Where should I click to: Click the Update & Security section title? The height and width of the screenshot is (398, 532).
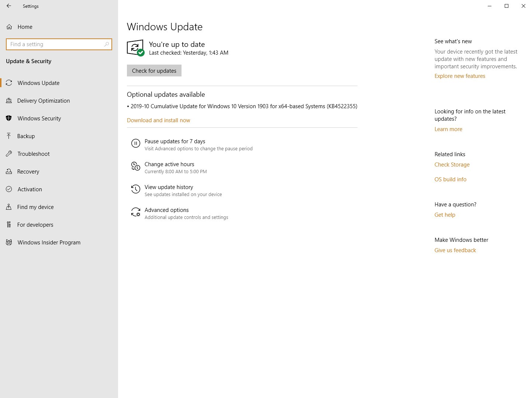[28, 61]
